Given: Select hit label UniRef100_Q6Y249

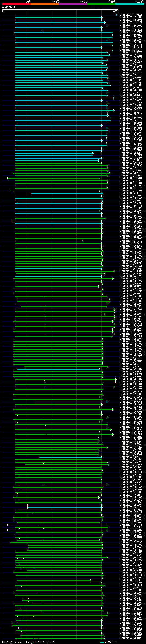Looking at the screenshot, I should click(131, 261).
